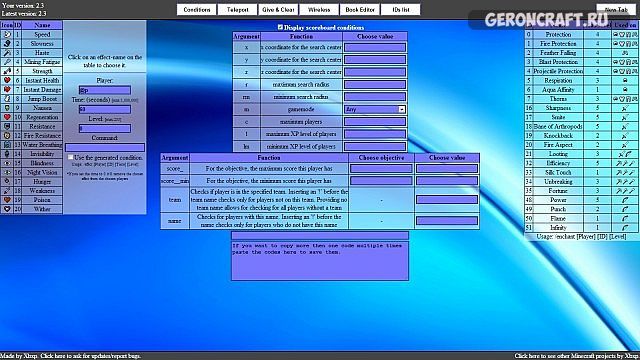
Task: Enable Use the generated condition checkbox
Action: click(x=70, y=157)
